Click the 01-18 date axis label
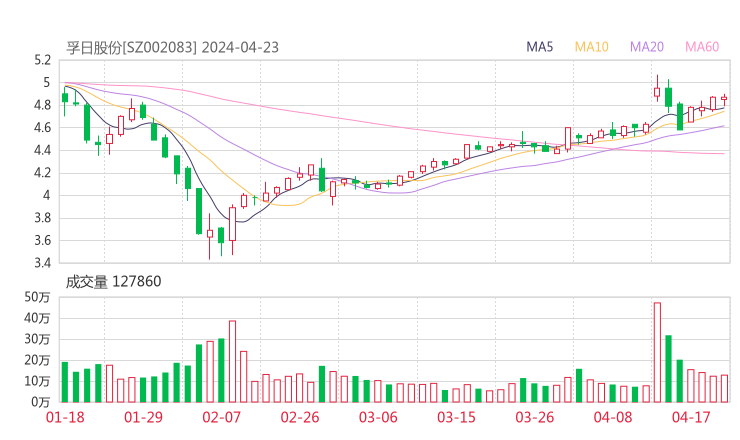Viewport: 740px width, 440px height. [65, 417]
